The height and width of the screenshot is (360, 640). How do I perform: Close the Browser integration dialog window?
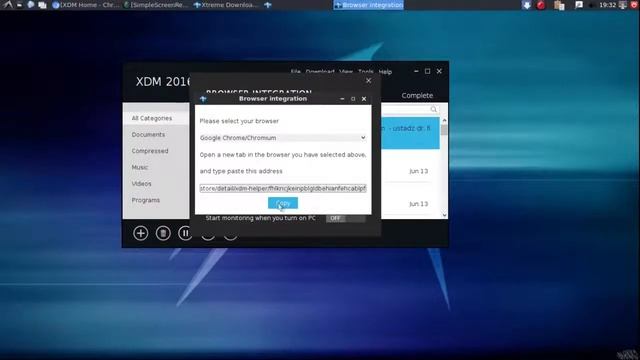[x=364, y=99]
